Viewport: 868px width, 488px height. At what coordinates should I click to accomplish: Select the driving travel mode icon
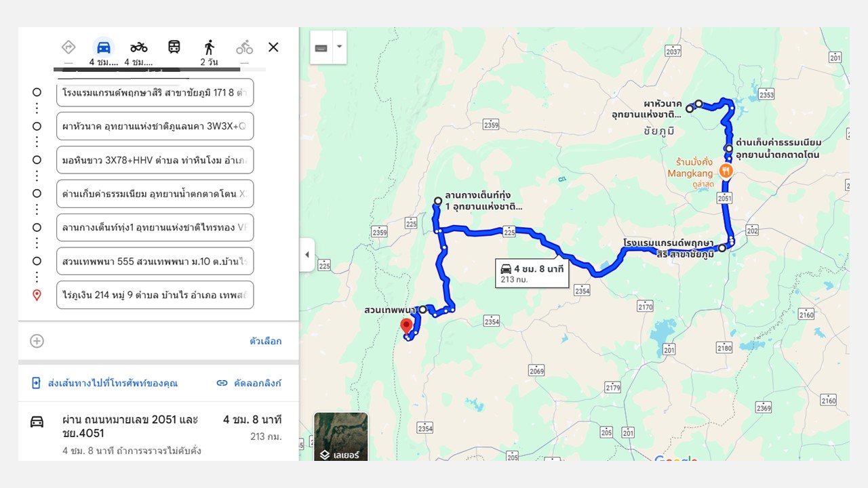(104, 47)
